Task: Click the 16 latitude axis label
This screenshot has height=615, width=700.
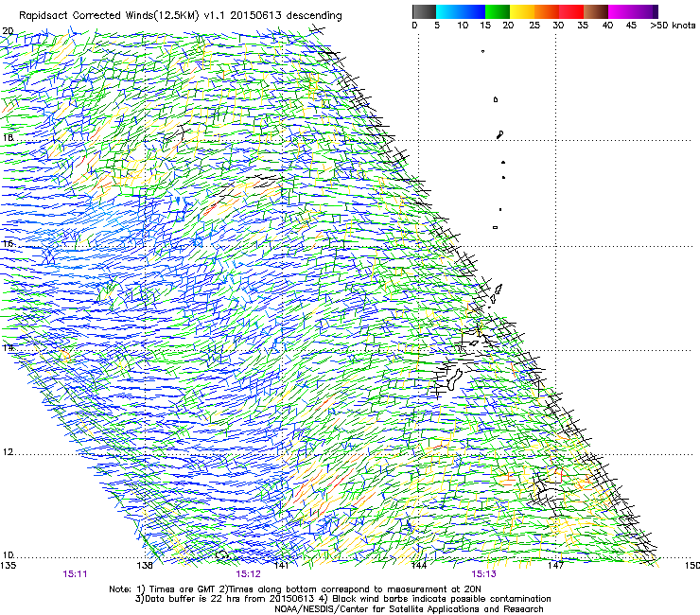Action: pos(8,243)
